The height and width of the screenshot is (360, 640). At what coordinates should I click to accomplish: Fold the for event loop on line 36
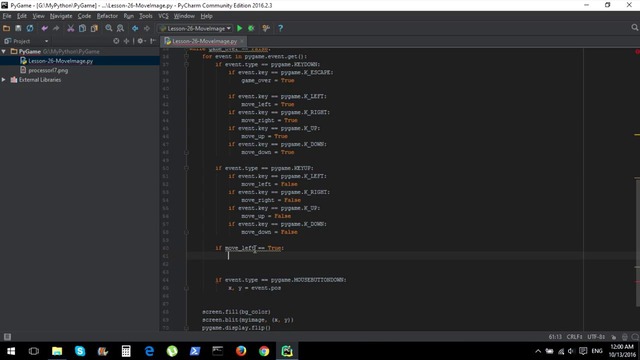[x=187, y=56]
